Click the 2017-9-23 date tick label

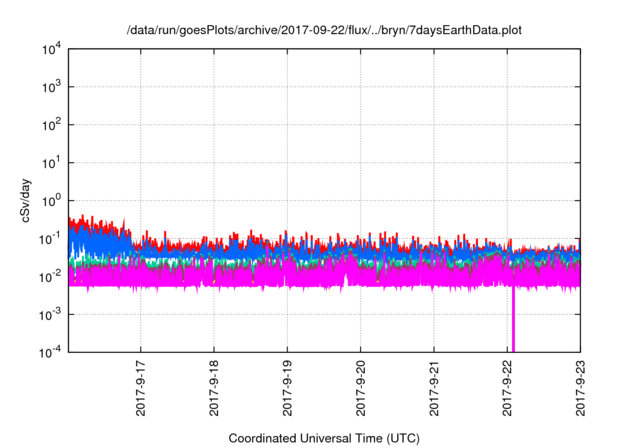[x=580, y=388]
